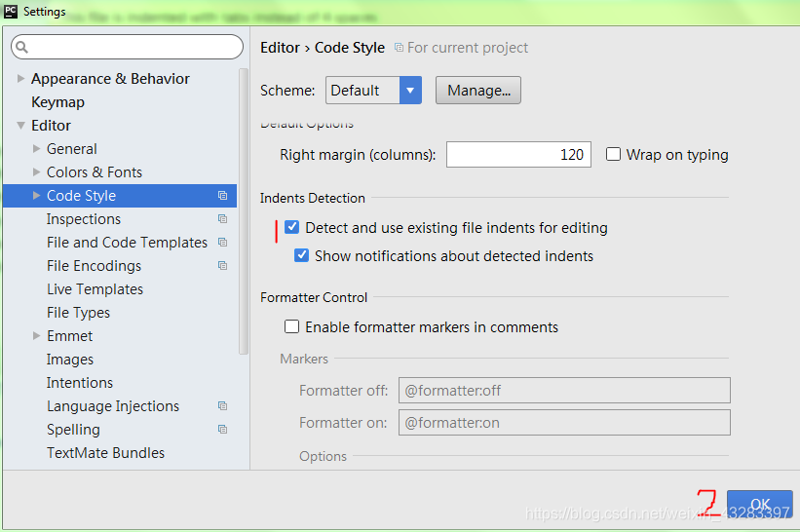Select Spelling settings

(x=73, y=430)
